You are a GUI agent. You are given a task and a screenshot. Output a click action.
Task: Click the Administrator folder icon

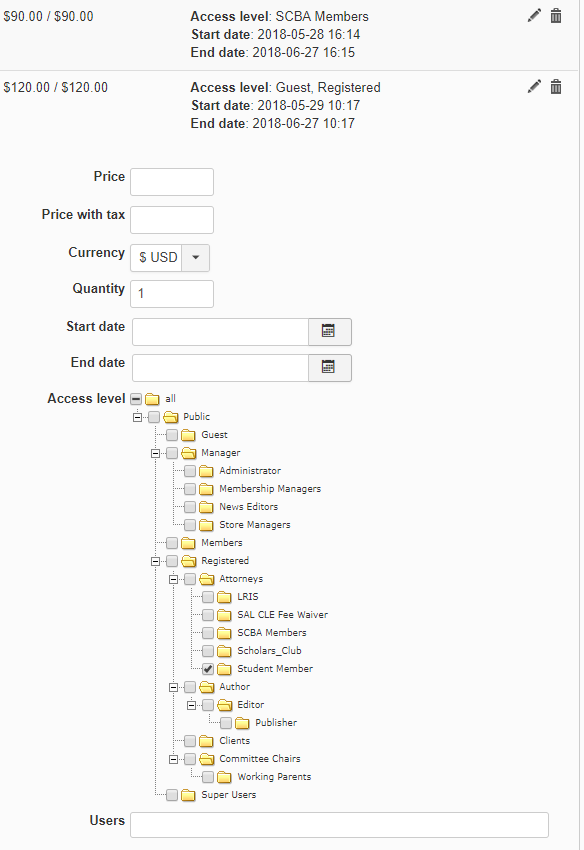(x=207, y=471)
